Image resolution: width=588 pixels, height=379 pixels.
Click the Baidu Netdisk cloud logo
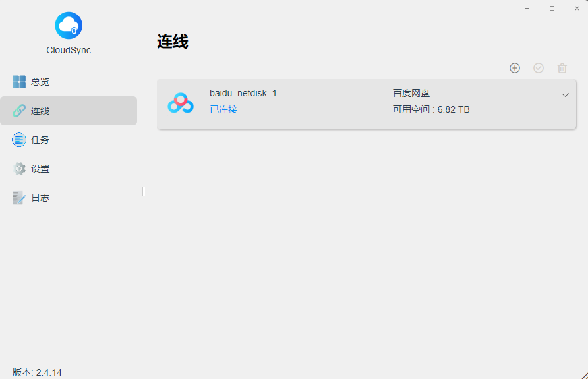(x=181, y=103)
